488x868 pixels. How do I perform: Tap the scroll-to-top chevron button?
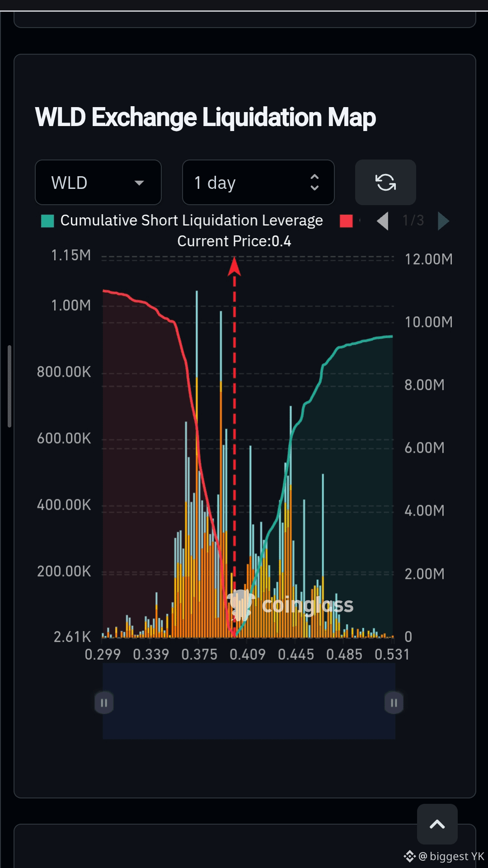pyautogui.click(x=437, y=824)
